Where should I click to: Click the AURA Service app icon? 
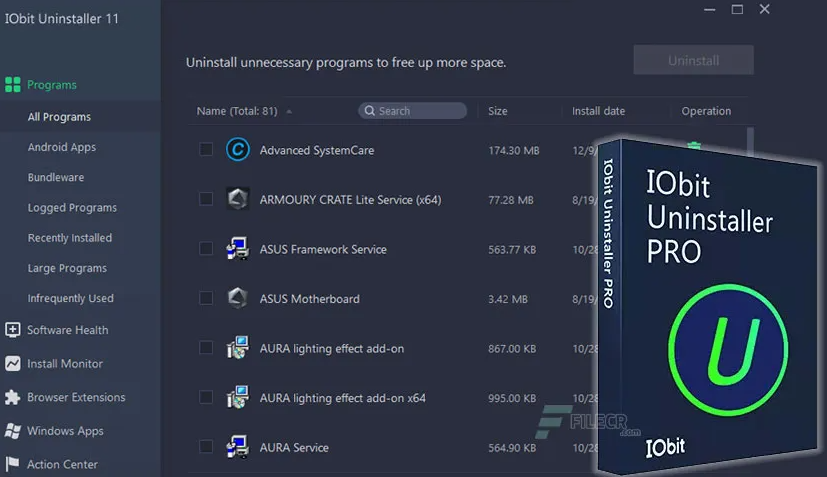point(238,447)
